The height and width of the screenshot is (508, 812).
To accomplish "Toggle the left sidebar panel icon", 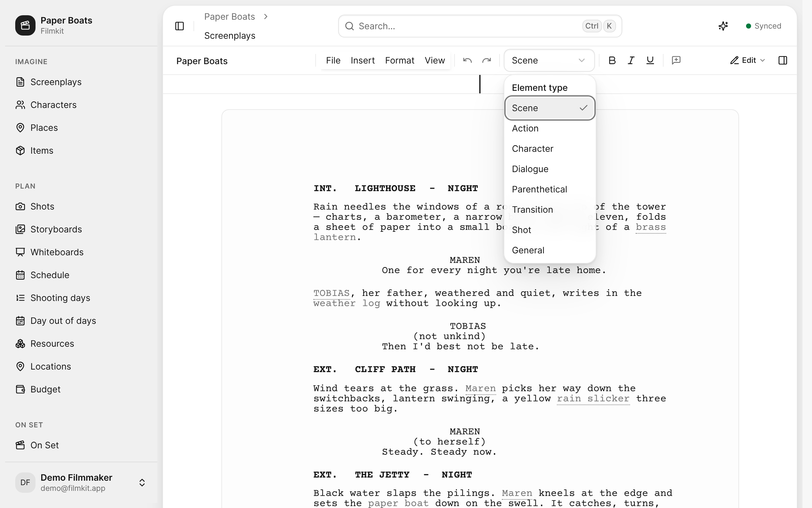I will pos(180,26).
